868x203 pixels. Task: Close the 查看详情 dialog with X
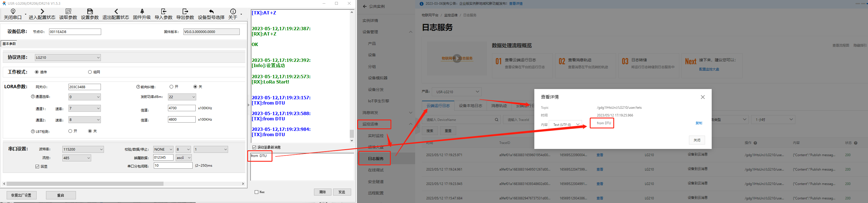click(703, 97)
